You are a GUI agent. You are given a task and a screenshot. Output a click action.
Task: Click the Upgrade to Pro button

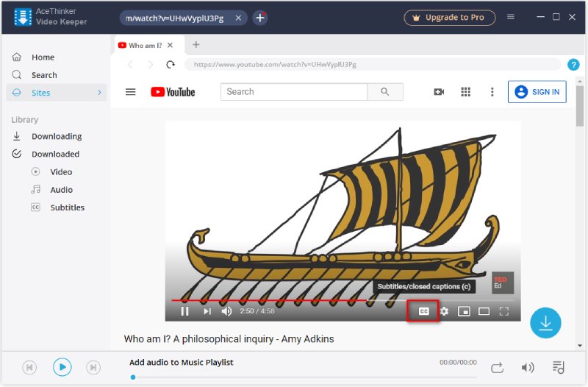click(x=450, y=18)
